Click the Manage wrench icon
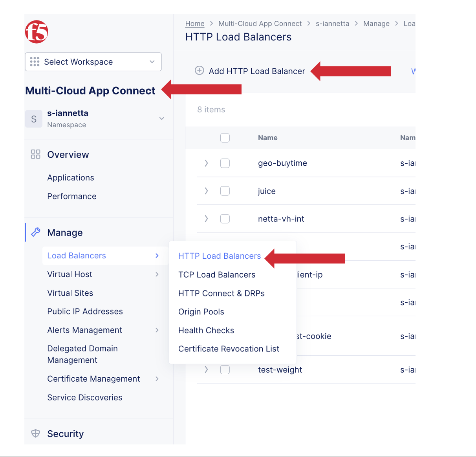 (36, 232)
